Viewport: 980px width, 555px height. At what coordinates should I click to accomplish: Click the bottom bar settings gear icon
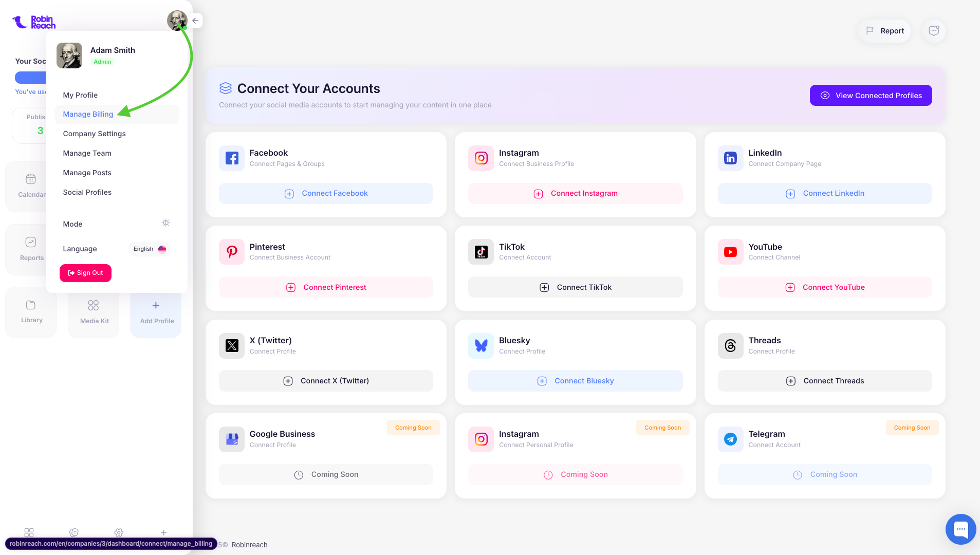point(119,532)
